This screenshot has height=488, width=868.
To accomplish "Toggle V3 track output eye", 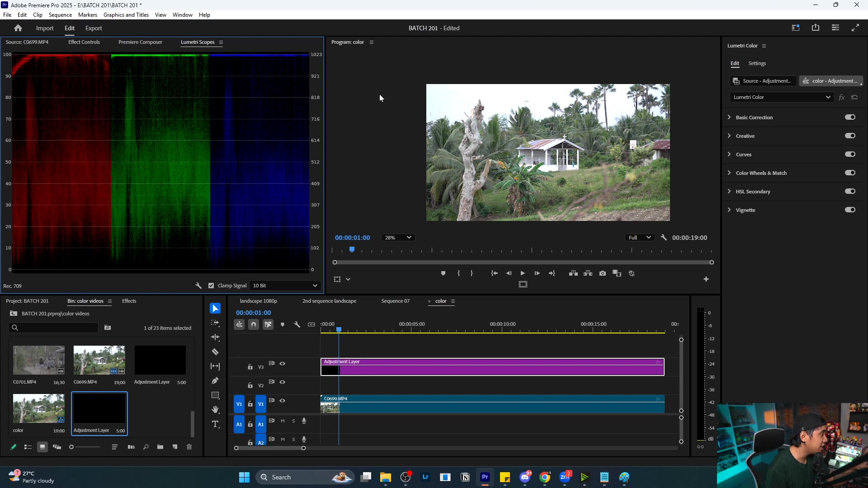I will pos(283,364).
